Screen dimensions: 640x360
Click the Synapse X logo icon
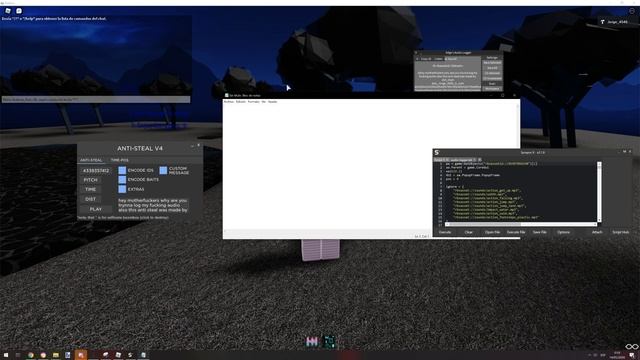[437, 152]
